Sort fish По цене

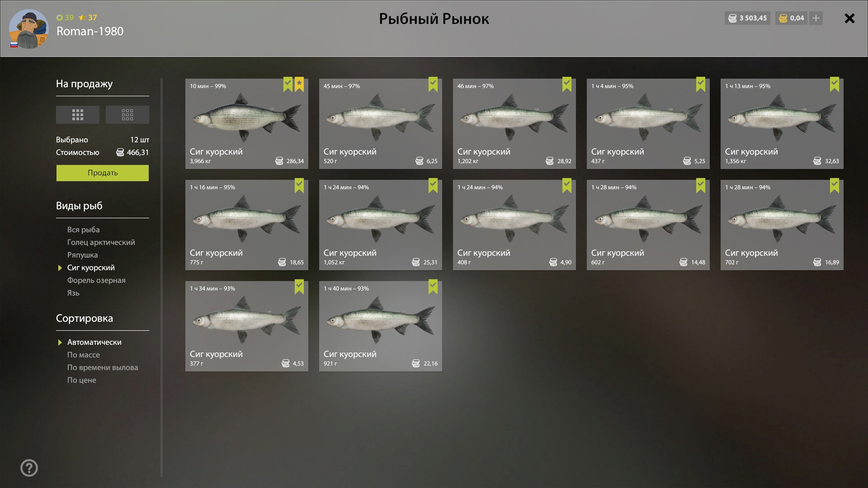[x=82, y=380]
